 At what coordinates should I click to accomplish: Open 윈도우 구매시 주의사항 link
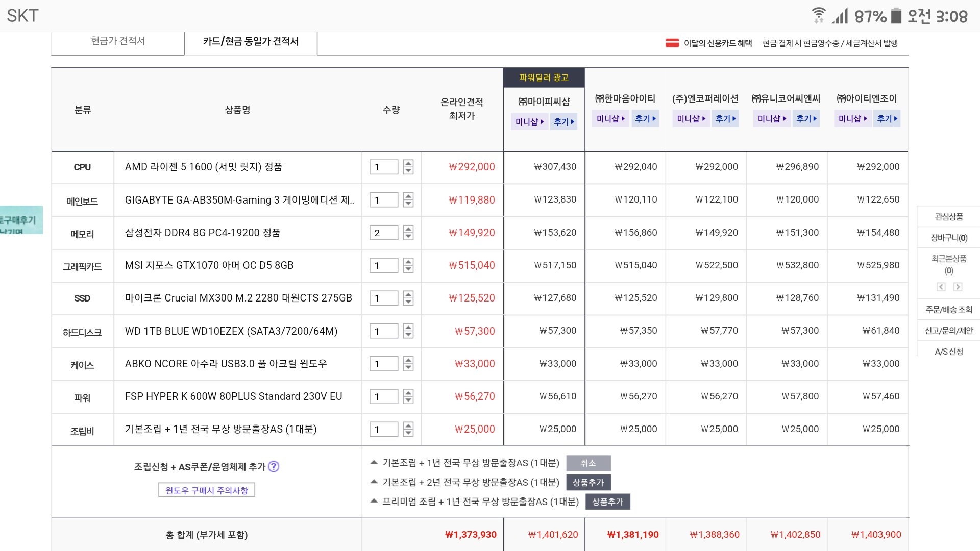207,490
